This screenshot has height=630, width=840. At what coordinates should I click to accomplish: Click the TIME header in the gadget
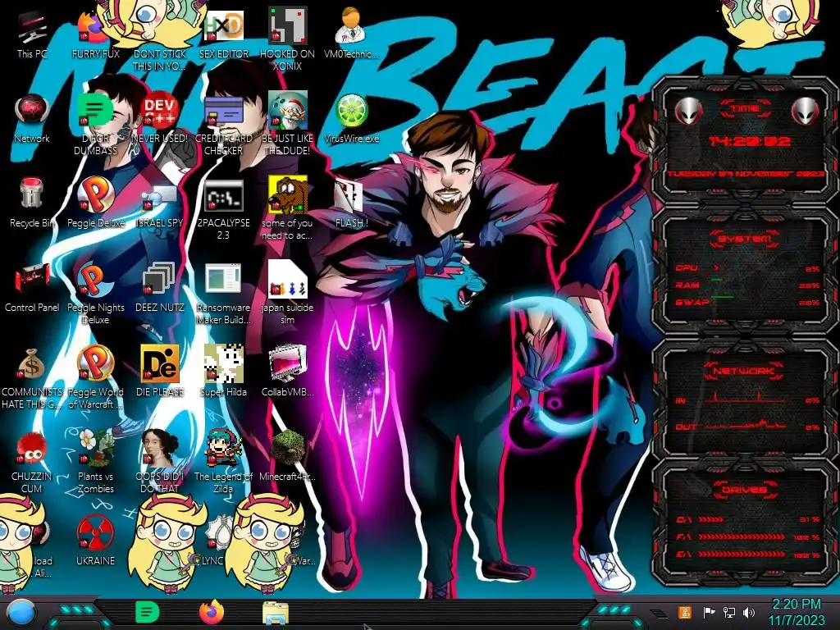[x=745, y=109]
